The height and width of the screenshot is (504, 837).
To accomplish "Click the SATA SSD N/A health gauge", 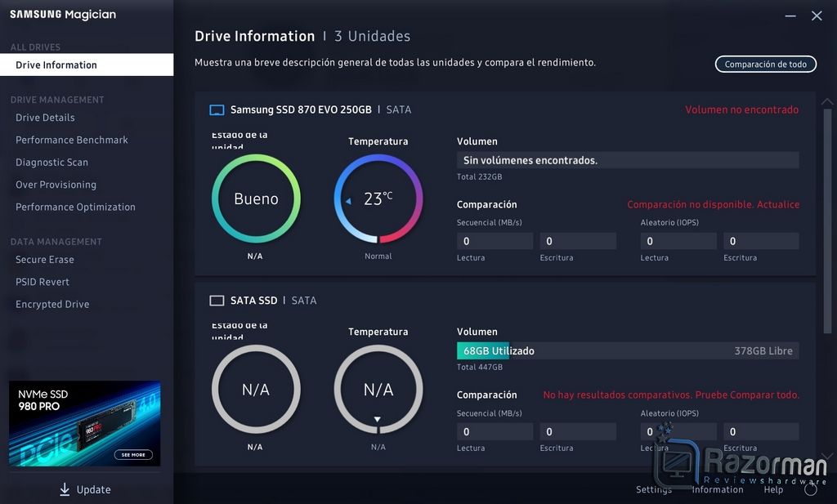I will coord(256,390).
